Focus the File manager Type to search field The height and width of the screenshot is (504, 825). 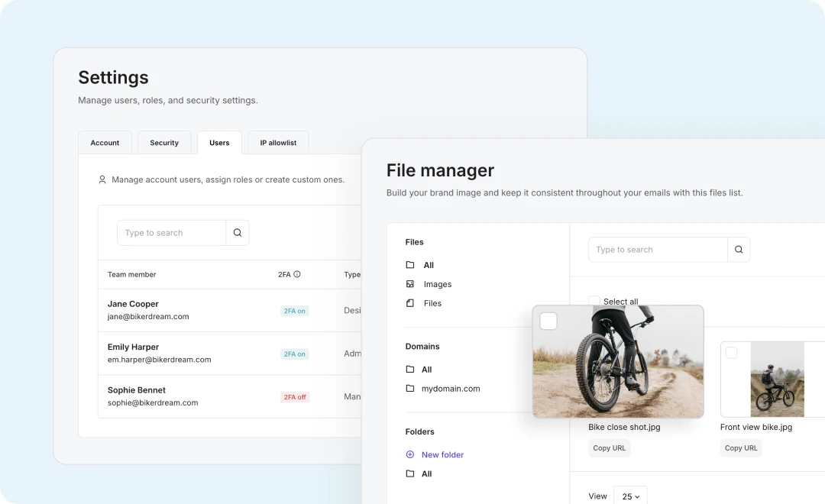tap(658, 250)
